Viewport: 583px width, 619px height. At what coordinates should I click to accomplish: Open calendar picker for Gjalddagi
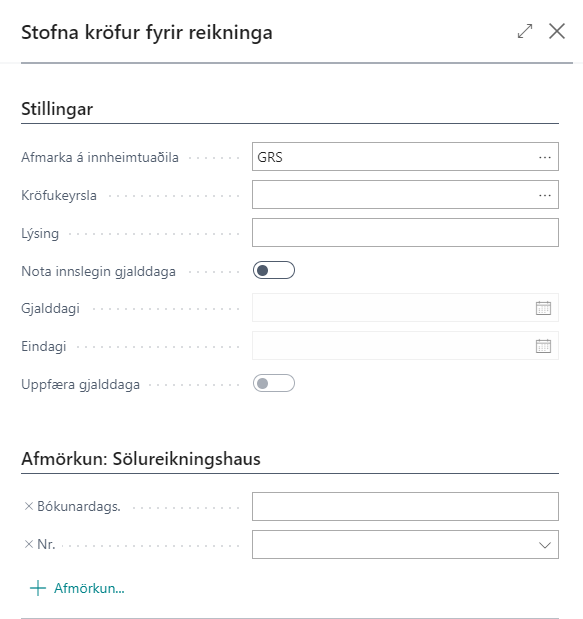pyautogui.click(x=543, y=308)
